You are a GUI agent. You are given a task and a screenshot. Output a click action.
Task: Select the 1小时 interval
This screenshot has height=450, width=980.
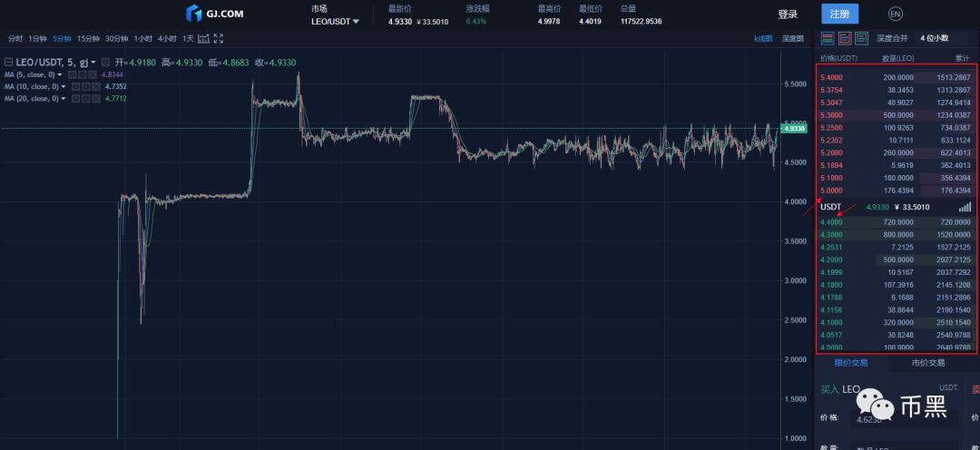click(143, 39)
